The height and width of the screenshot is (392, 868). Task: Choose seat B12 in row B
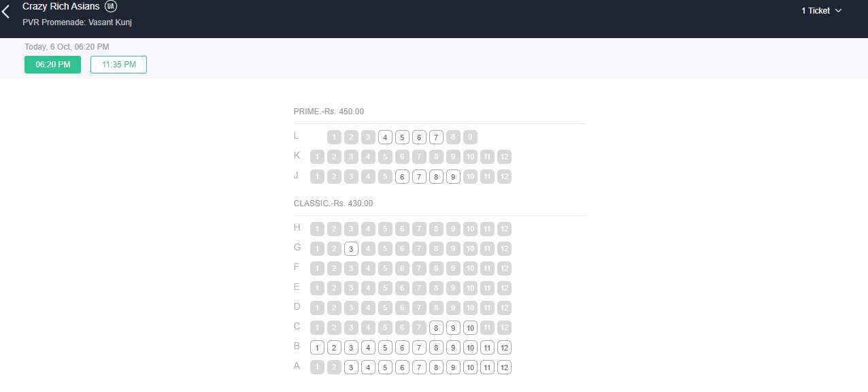504,347
